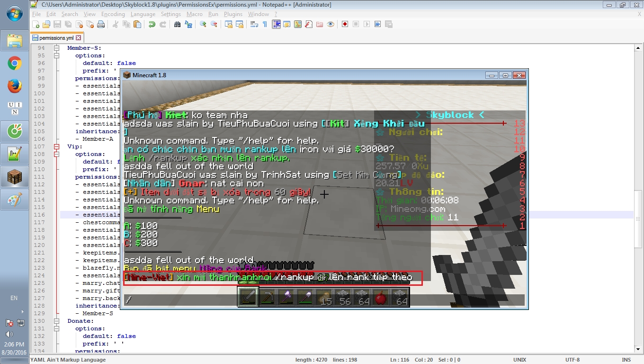Click the Stop Recording macro icon
The image size is (644, 364).
point(356,24)
